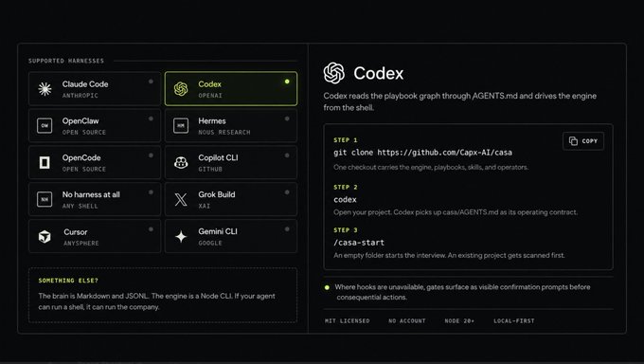Image resolution: width=644 pixels, height=364 pixels.
Task: Click the NODE 20+ footer tag
Action: point(459,320)
